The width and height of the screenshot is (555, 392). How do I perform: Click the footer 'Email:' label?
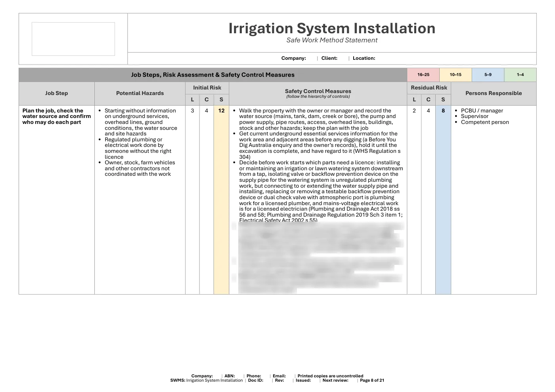click(279, 376)
